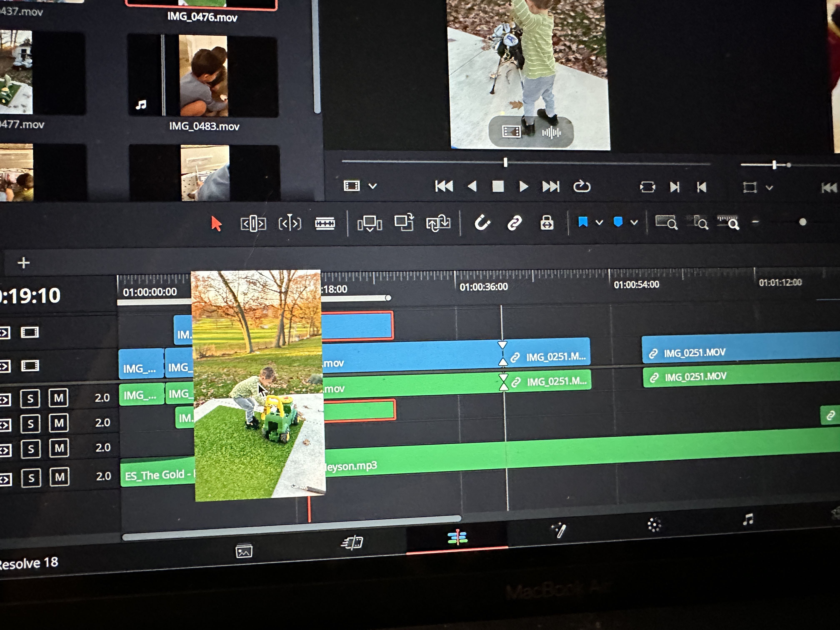Open the flag color dropdown arrow
Screen dimensions: 840x630
point(599,222)
